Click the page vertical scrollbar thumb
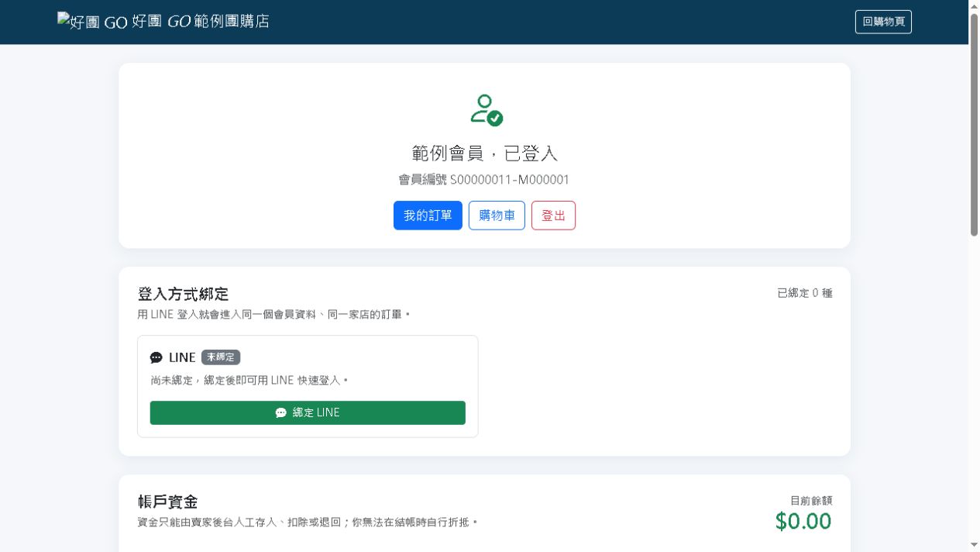This screenshot has width=980, height=552. (x=975, y=125)
